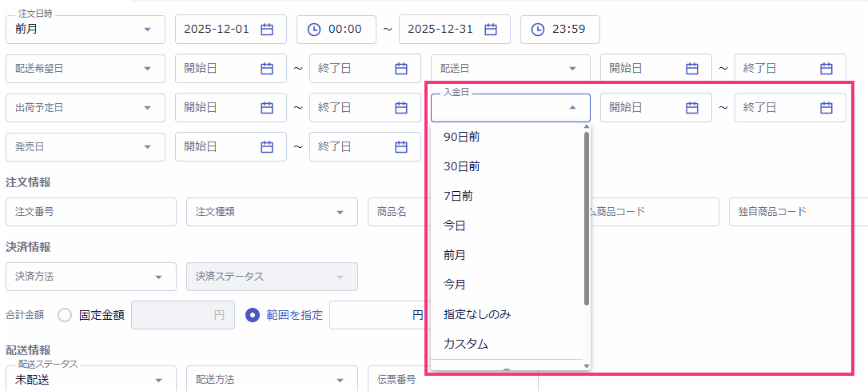
Task: Click calendar icon in 発売日 start date field
Action: coord(267,146)
